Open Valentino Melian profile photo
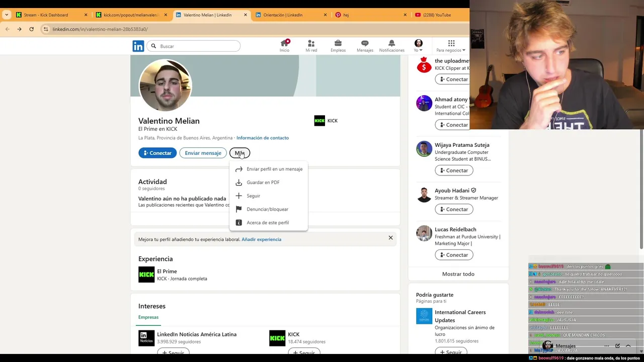This screenshot has height=362, width=644. [x=165, y=85]
